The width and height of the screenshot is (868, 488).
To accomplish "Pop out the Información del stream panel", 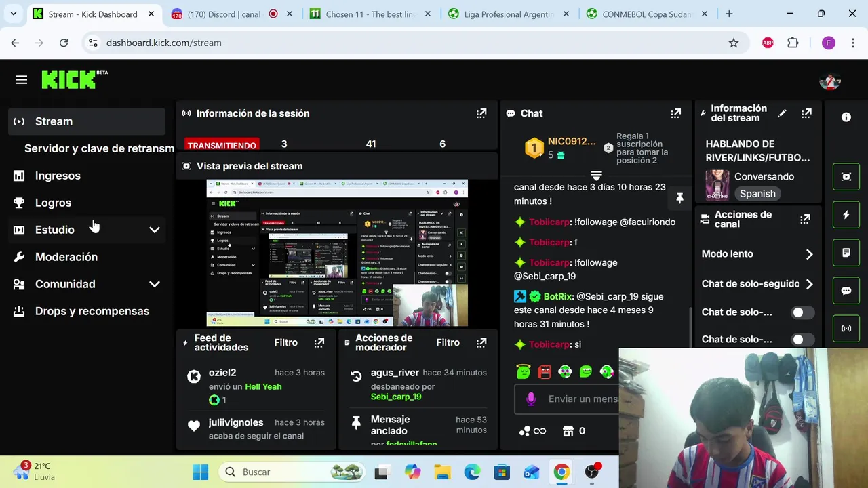I will point(806,113).
